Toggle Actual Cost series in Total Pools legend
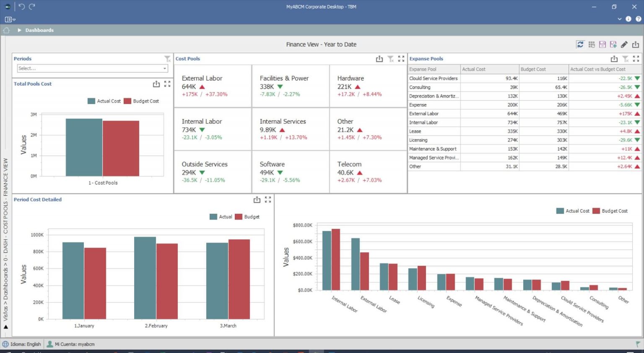Image resolution: width=644 pixels, height=353 pixels. coord(104,101)
